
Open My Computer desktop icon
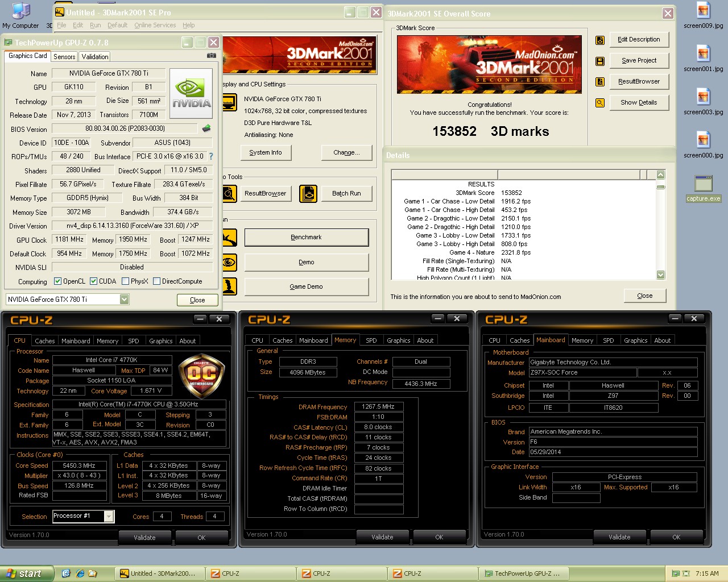click(x=20, y=15)
